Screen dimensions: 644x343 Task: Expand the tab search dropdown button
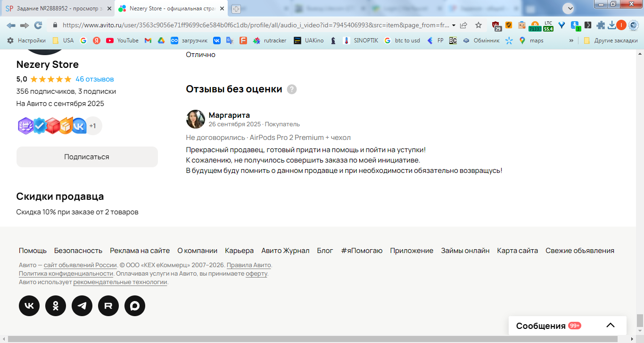pyautogui.click(x=569, y=8)
